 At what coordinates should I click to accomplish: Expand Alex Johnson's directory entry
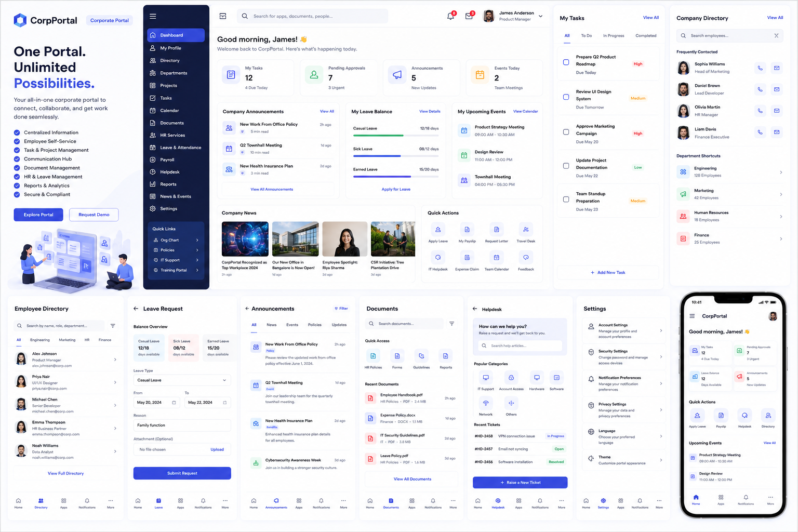pyautogui.click(x=115, y=360)
